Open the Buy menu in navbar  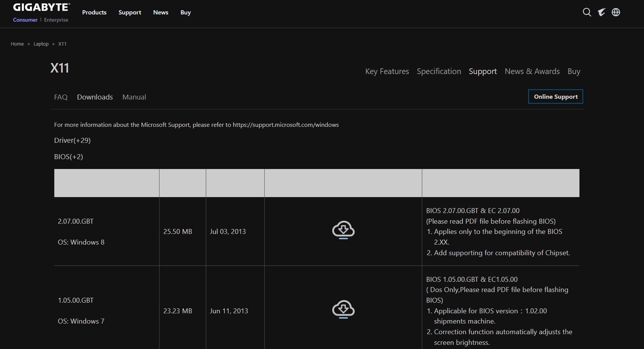(x=186, y=13)
